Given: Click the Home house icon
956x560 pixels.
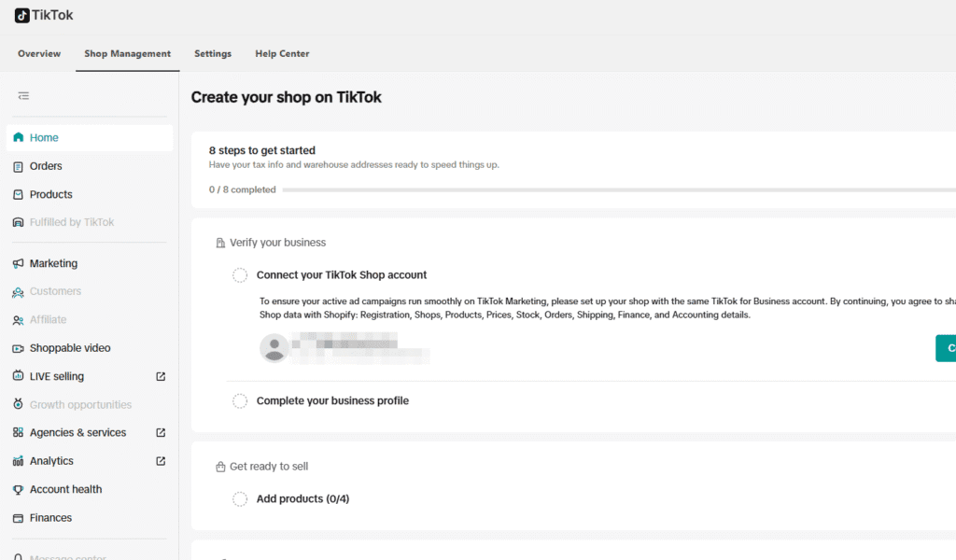Looking at the screenshot, I should pos(19,137).
